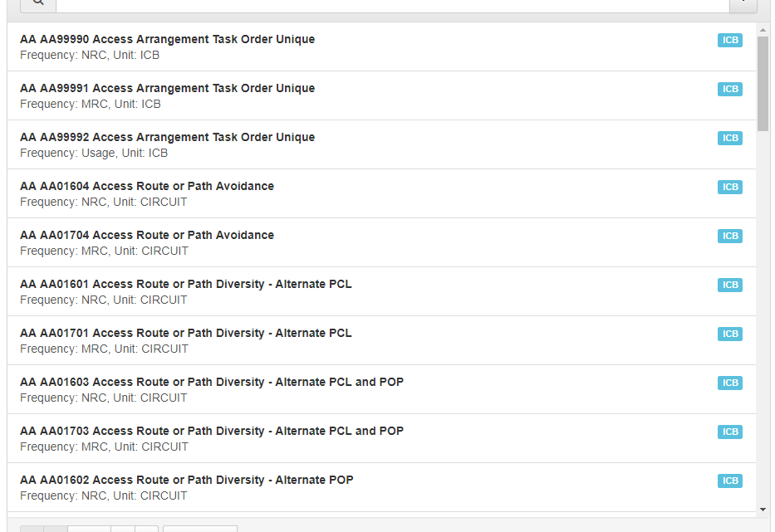This screenshot has height=532, width=775.
Task: Click the scrollbar down arrow
Action: [763, 509]
